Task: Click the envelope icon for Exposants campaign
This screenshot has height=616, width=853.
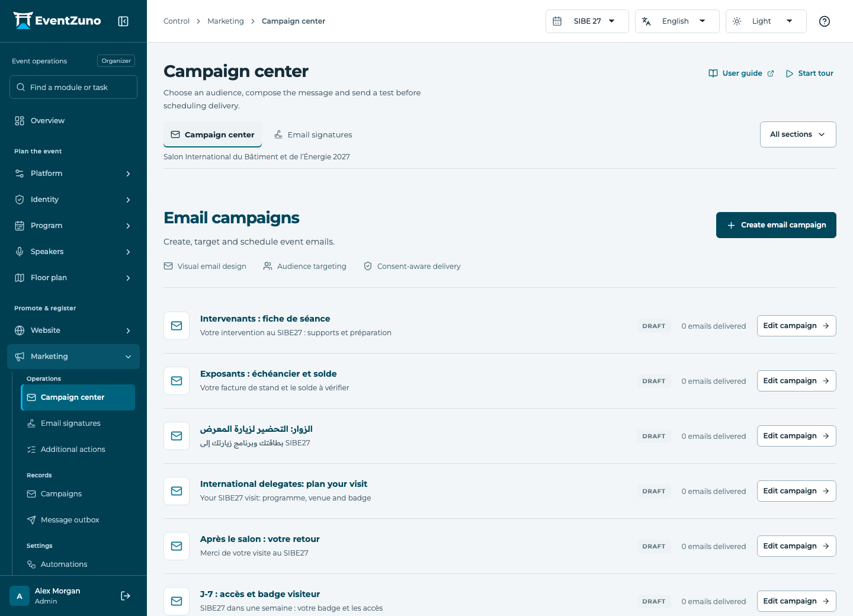Action: click(x=177, y=381)
